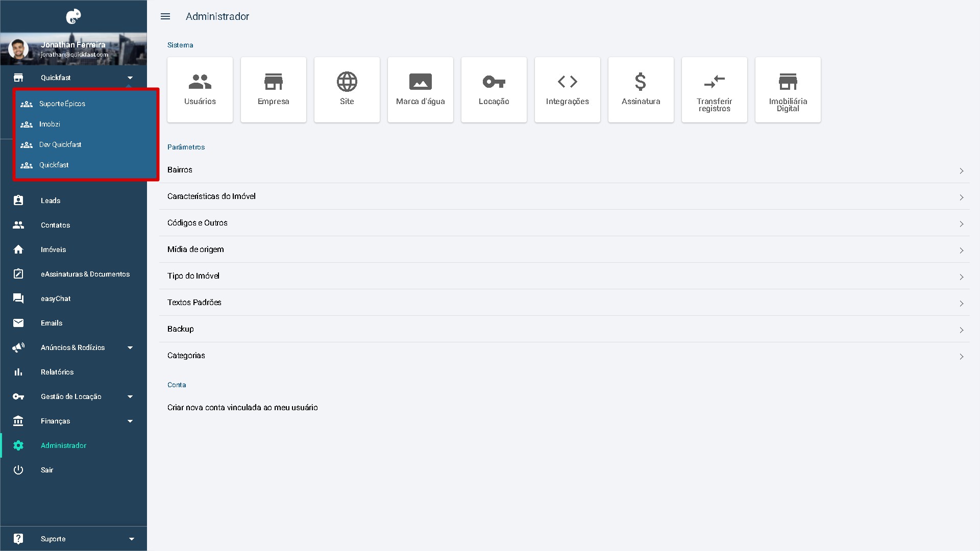Expand the Finanças submenu arrow
Image resolution: width=980 pixels, height=551 pixels.
tap(130, 421)
